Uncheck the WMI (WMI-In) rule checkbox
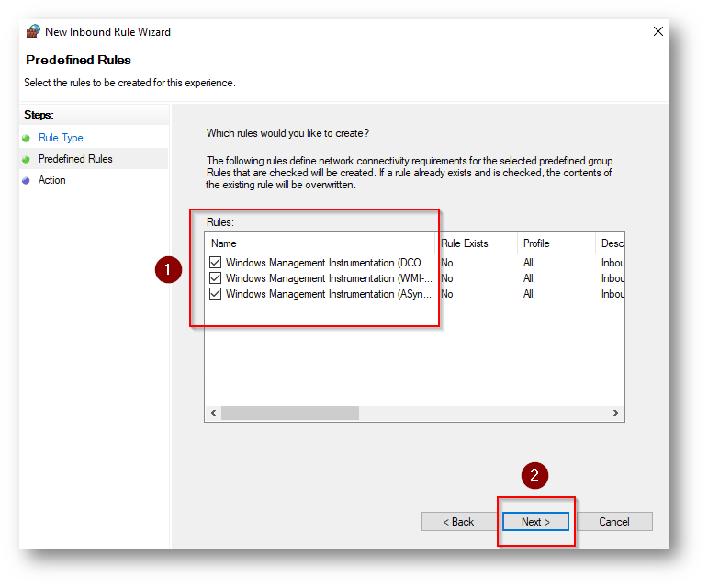 click(216, 278)
